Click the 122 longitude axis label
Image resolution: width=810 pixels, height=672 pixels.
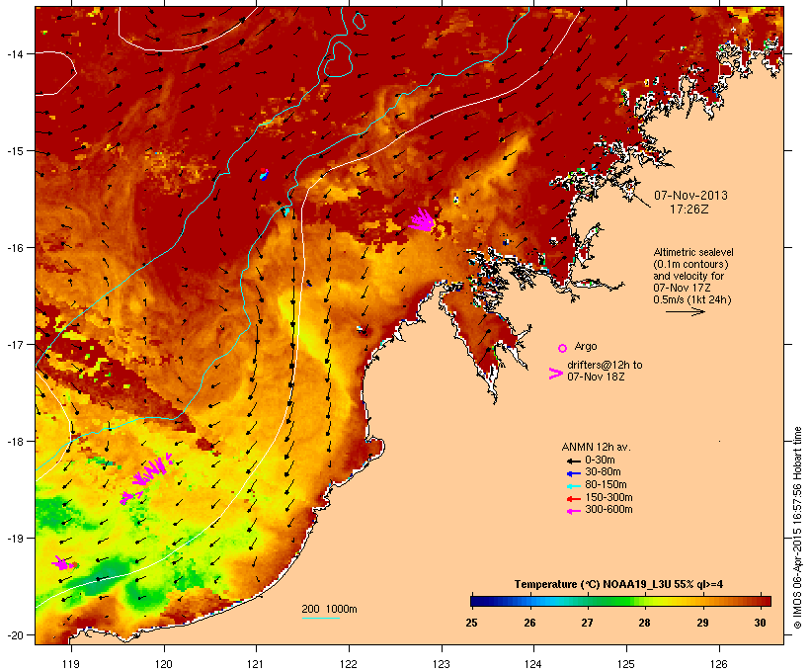point(349,664)
